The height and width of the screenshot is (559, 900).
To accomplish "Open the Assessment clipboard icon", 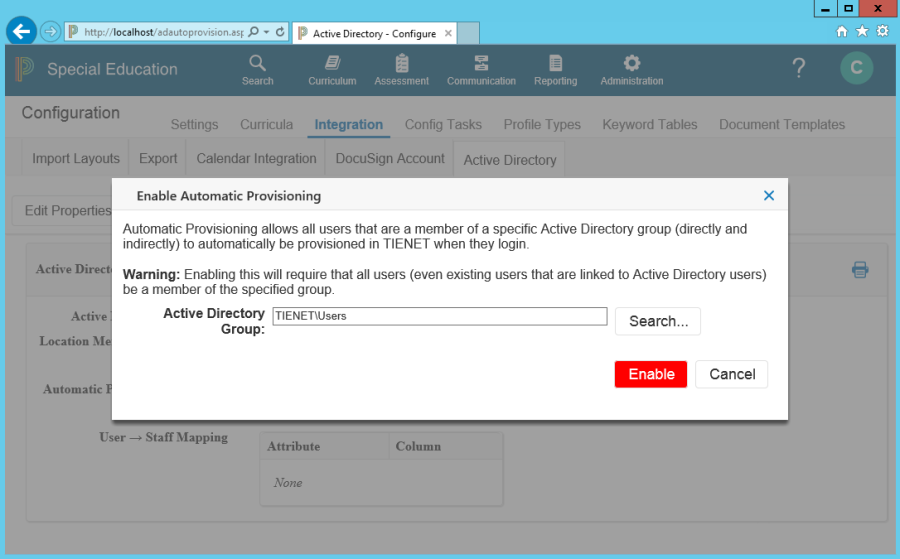I will coord(401,63).
